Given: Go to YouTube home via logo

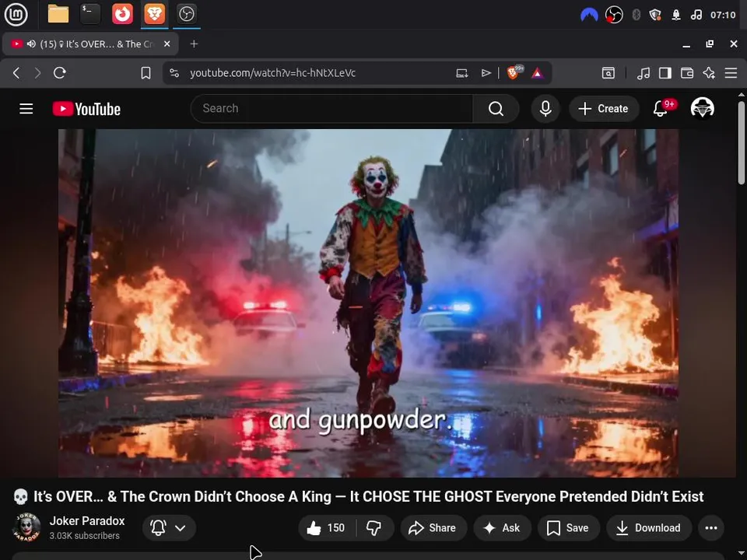Looking at the screenshot, I should click(x=86, y=109).
